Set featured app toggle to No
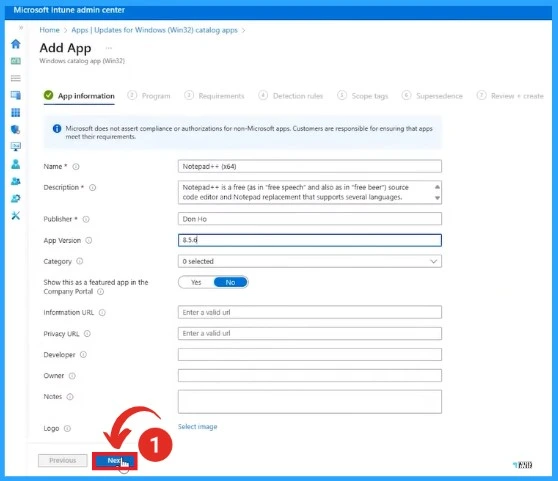 point(230,282)
